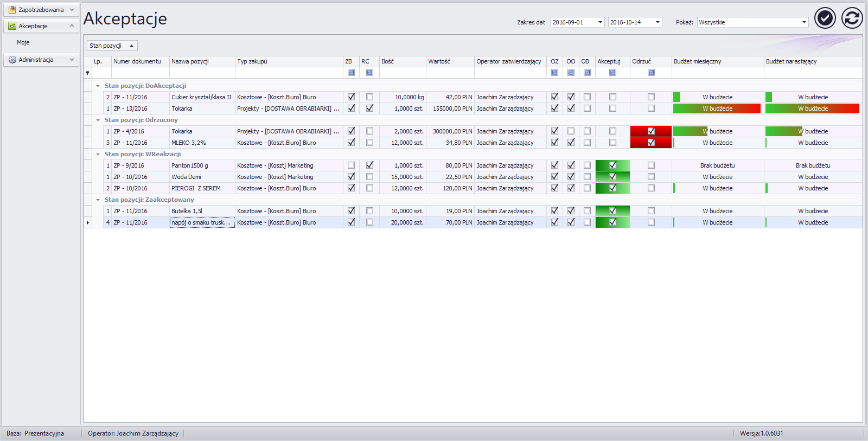The width and height of the screenshot is (868, 441).
Task: Collapse the WRealizacji group
Action: click(98, 154)
